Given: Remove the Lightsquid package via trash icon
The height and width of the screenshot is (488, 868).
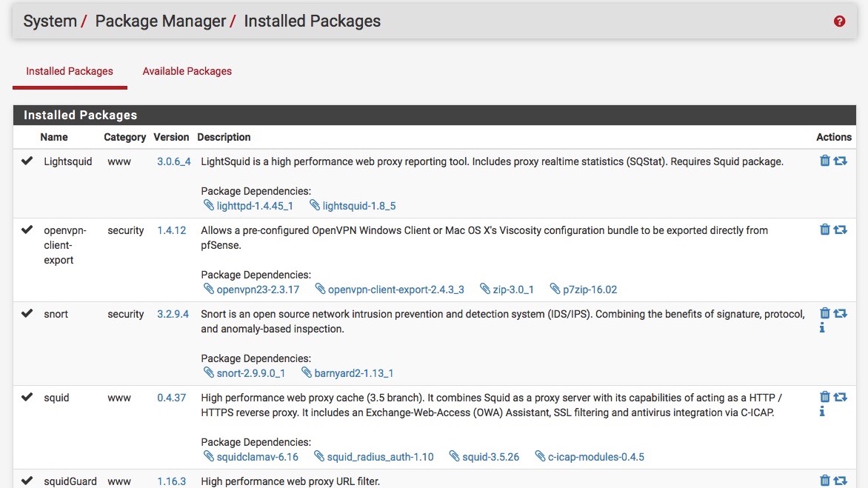Looking at the screenshot, I should click(825, 161).
